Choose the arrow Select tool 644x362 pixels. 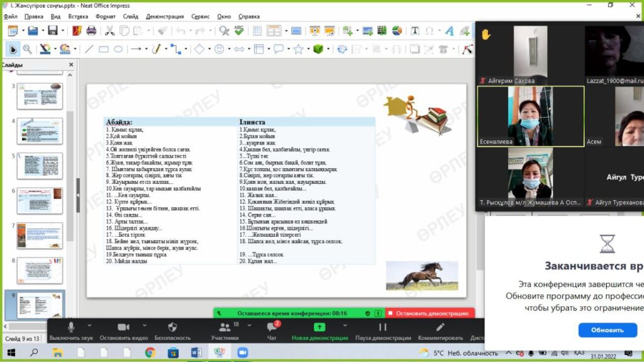(13, 49)
